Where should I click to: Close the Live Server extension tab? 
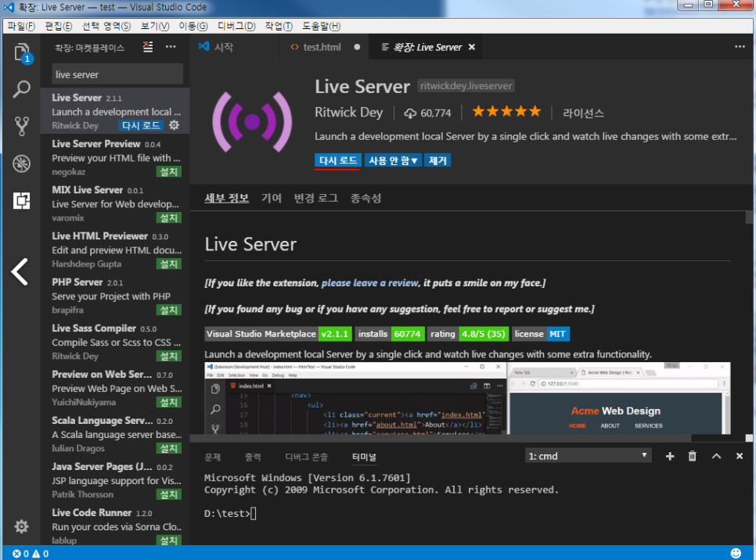(472, 47)
